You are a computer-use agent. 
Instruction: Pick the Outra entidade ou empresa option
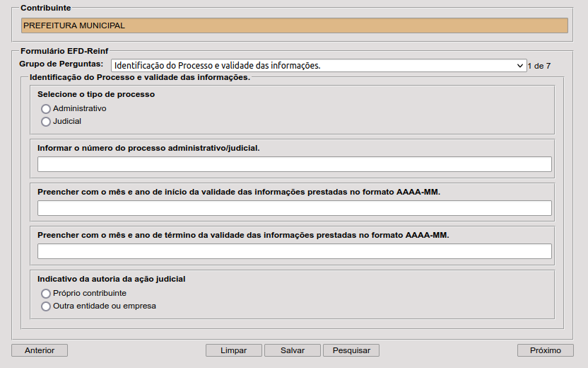click(47, 307)
